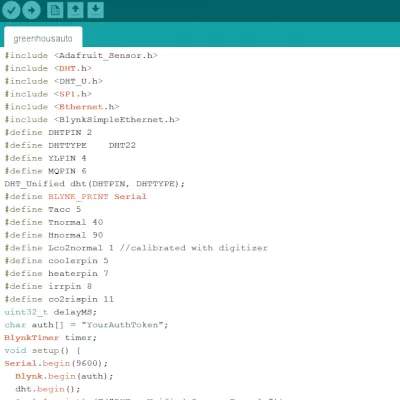Screen dimensions: 400x400
Task: Click the Upload arrow icon
Action: pos(31,10)
